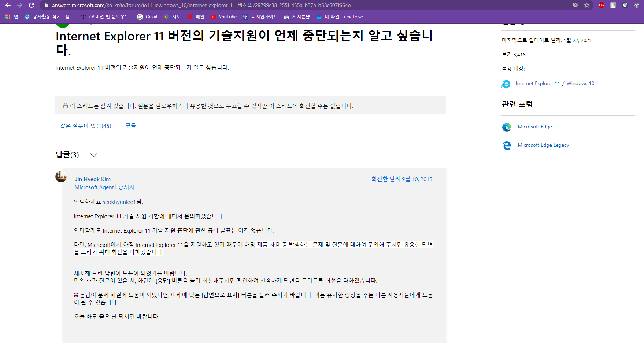Viewport: 644px width, 343px height.
Task: Open the 메일 bookmark
Action: [x=196, y=17]
